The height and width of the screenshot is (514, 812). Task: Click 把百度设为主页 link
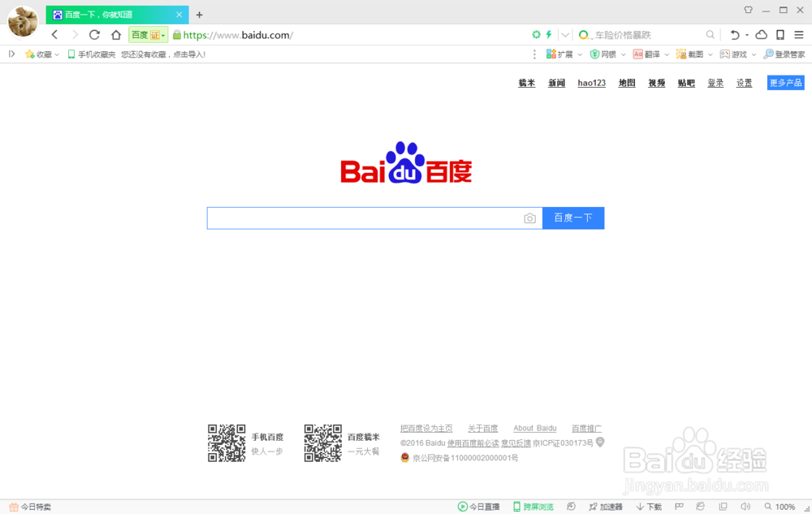(426, 428)
